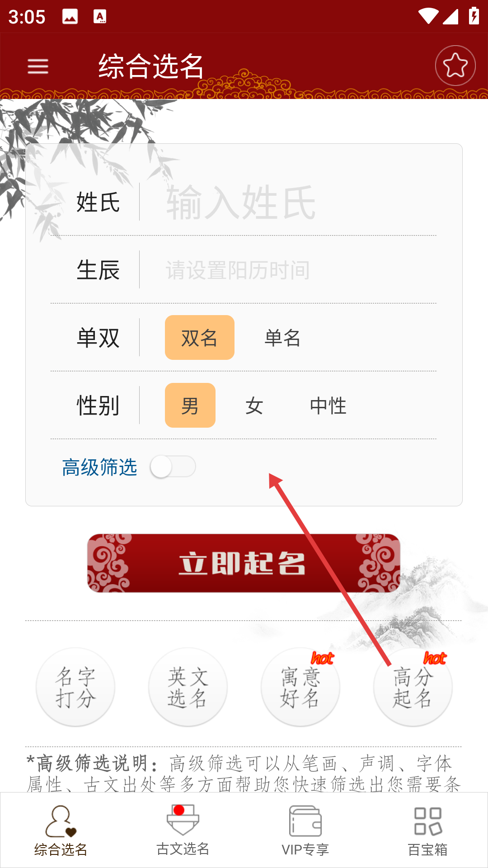Open 高分起名 high score naming circle

[x=413, y=687]
